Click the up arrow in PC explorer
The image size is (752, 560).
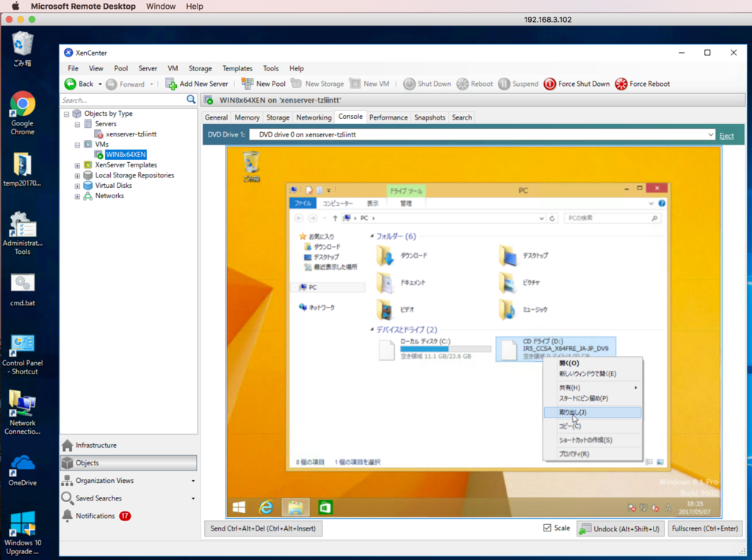(x=335, y=218)
